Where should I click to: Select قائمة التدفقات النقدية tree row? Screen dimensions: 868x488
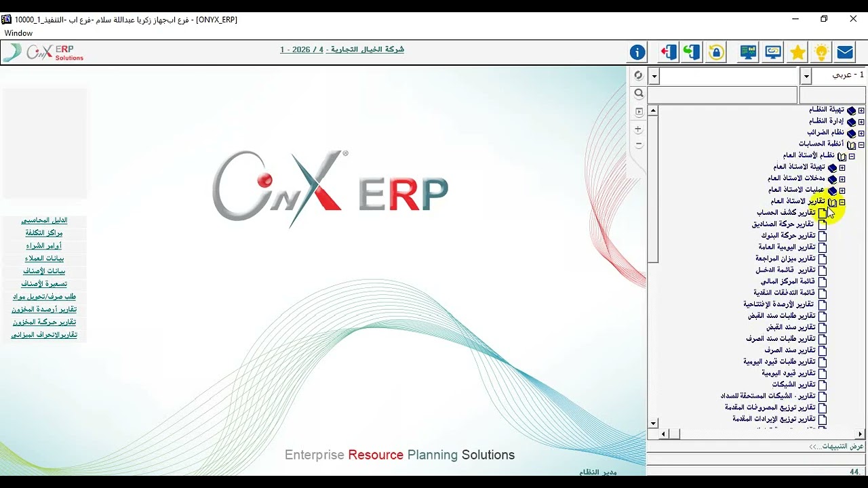(785, 293)
